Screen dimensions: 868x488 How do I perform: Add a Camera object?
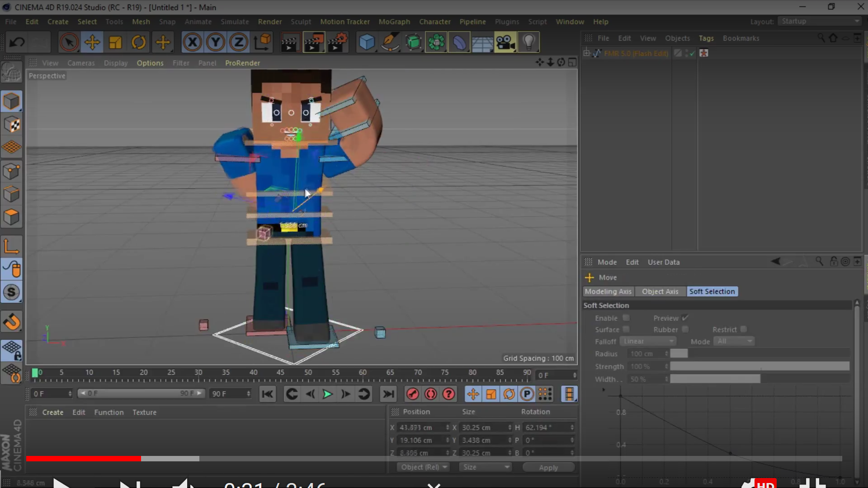click(505, 42)
